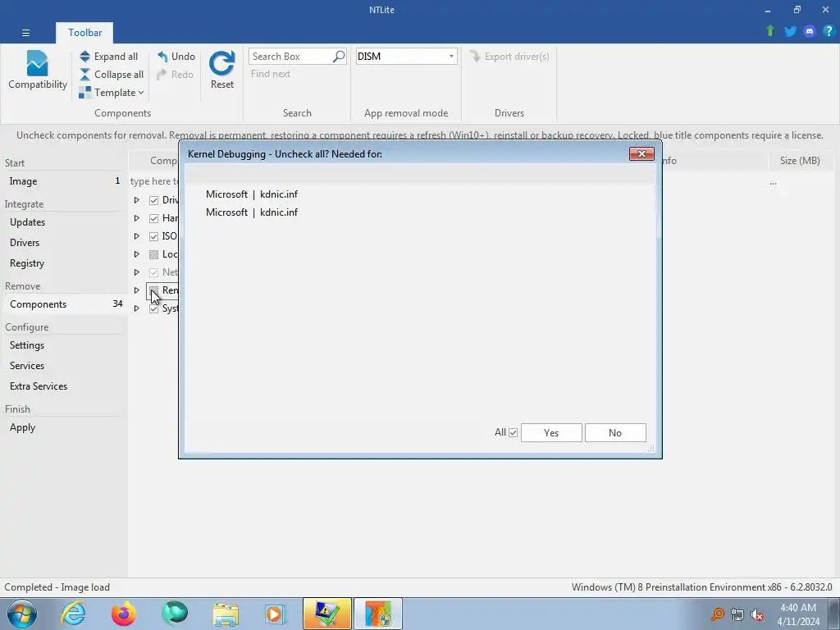Click the dialog resize grip
840x630 pixels.
point(651,449)
